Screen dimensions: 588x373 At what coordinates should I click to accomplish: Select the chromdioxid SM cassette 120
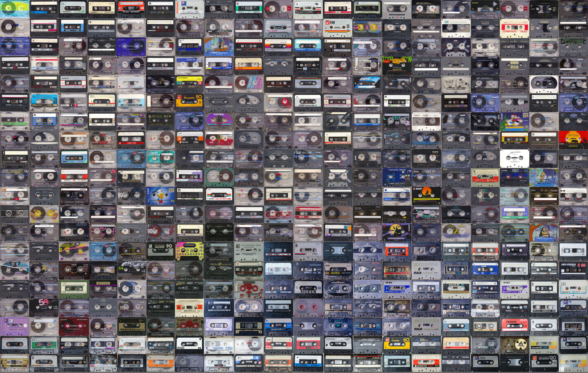pos(544,363)
